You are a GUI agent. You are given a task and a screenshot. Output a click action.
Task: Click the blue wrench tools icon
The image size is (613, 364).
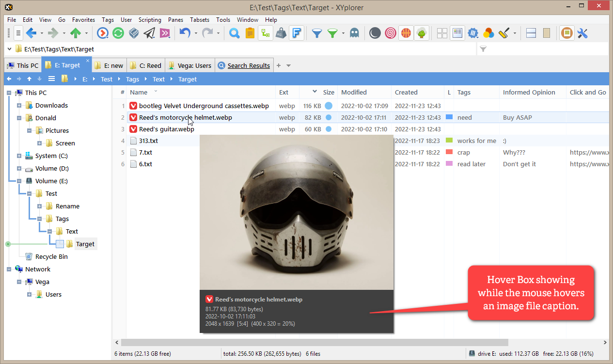582,33
